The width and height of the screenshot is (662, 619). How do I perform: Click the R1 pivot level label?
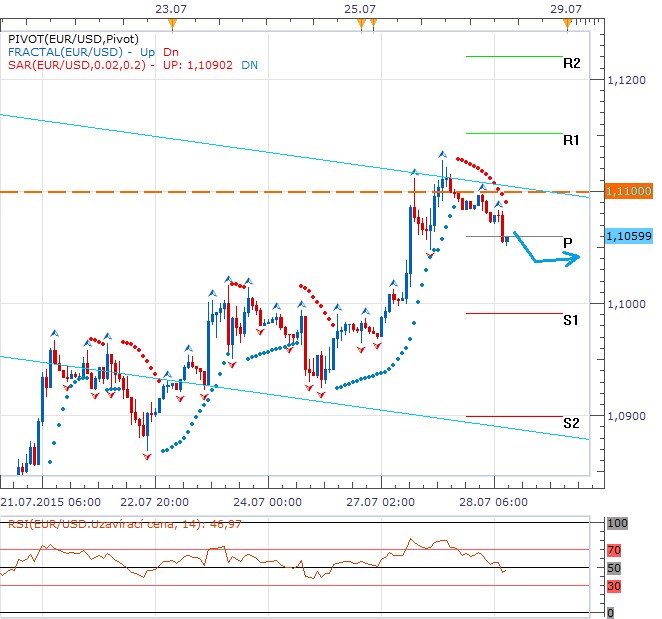pos(571,140)
